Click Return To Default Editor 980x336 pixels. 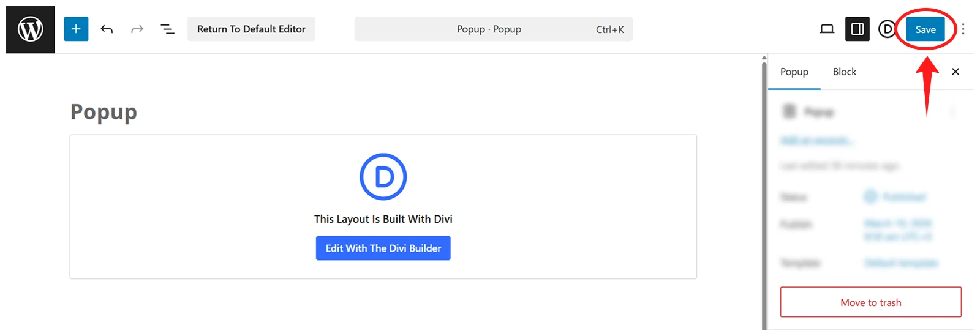(x=251, y=29)
